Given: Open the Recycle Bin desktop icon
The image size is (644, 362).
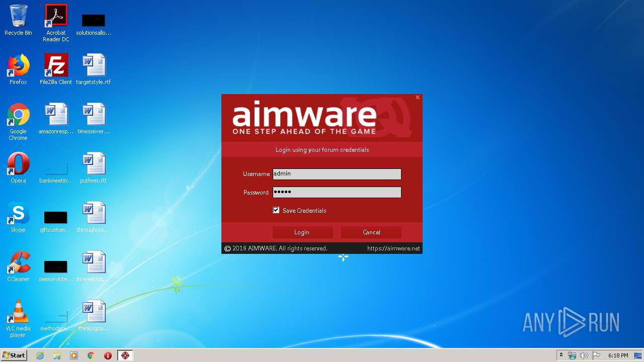Looking at the screenshot, I should pos(18,20).
